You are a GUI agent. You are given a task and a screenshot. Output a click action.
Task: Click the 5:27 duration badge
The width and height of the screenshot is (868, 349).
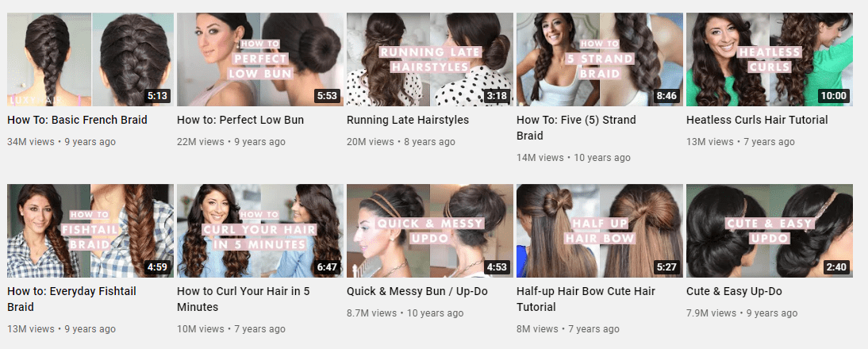point(666,267)
